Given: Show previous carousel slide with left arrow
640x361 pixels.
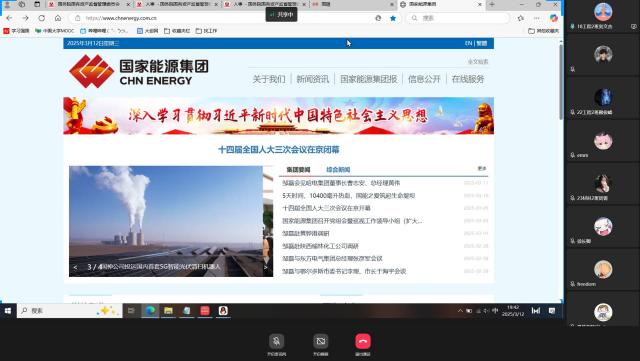Looking at the screenshot, I should pos(75,267).
